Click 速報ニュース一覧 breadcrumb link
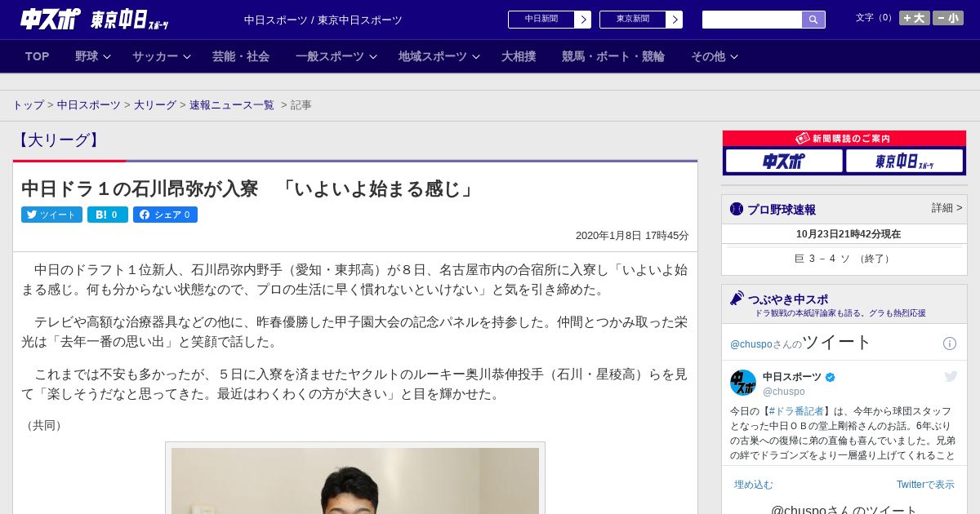 click(232, 105)
